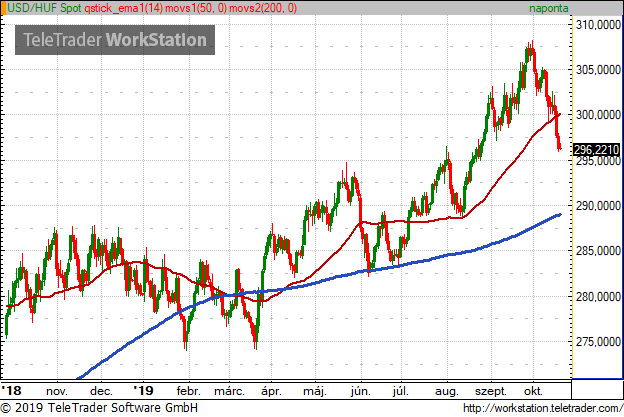Click the szept. month label
624x417 pixels.
pos(491,392)
